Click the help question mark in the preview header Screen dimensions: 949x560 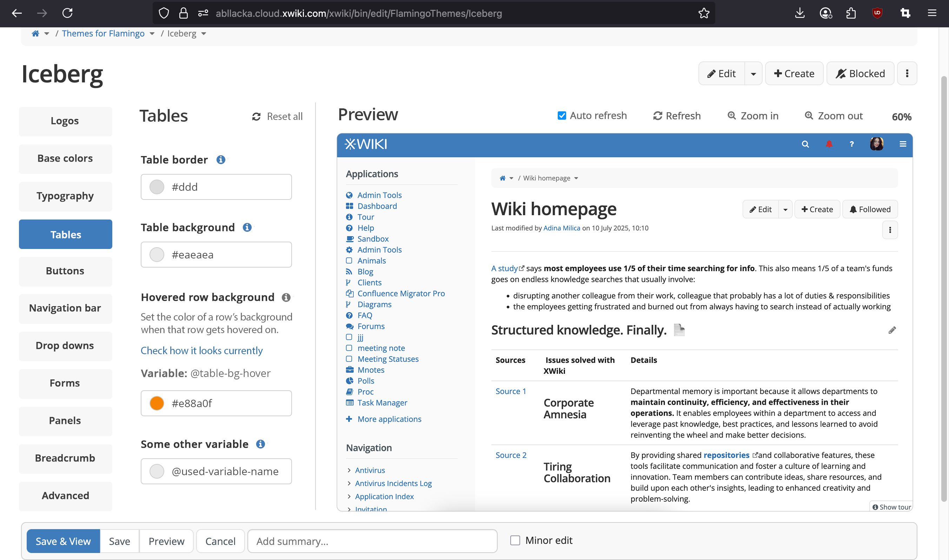(x=851, y=144)
